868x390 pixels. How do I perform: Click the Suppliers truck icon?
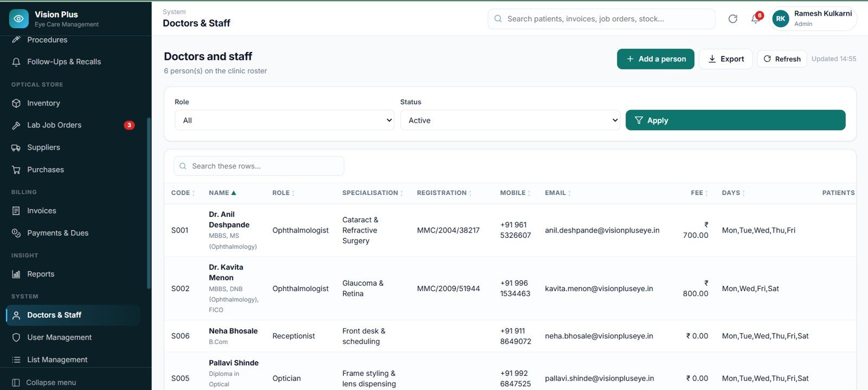coord(16,148)
